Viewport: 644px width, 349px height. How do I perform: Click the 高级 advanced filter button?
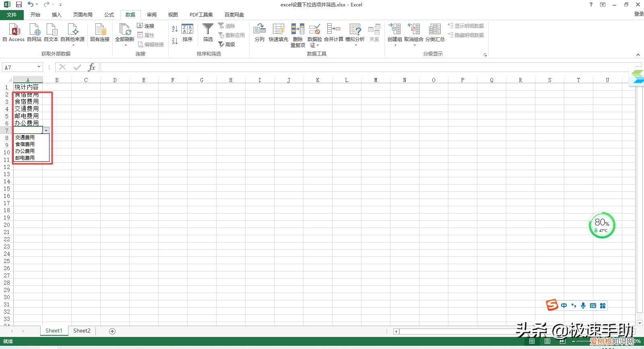(227, 44)
